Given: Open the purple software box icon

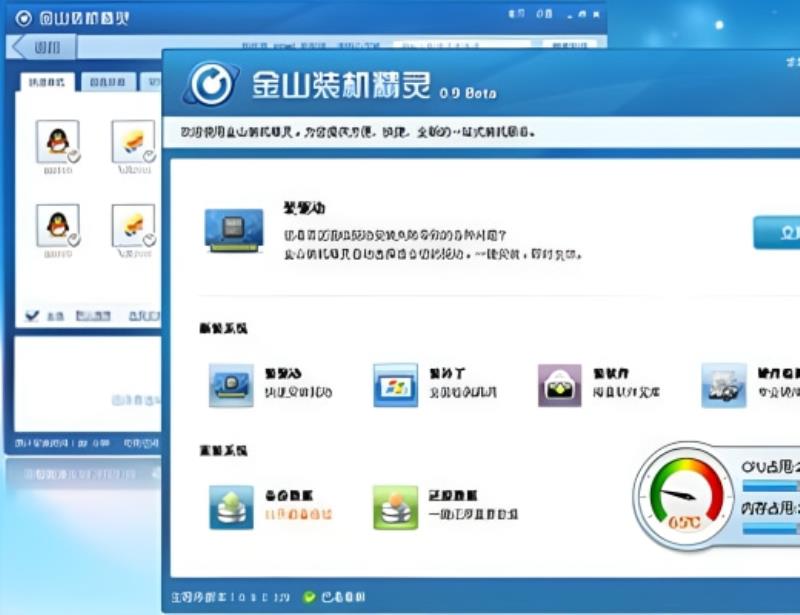Looking at the screenshot, I should click(x=560, y=385).
